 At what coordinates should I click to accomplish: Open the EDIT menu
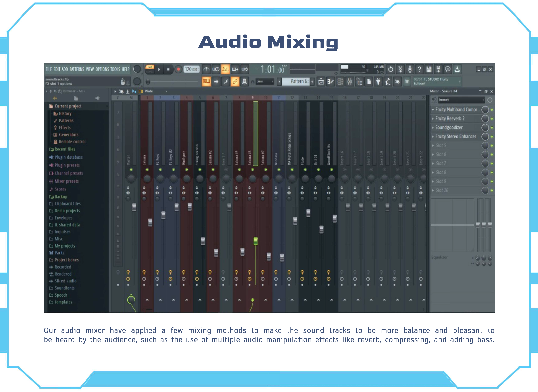pos(57,69)
